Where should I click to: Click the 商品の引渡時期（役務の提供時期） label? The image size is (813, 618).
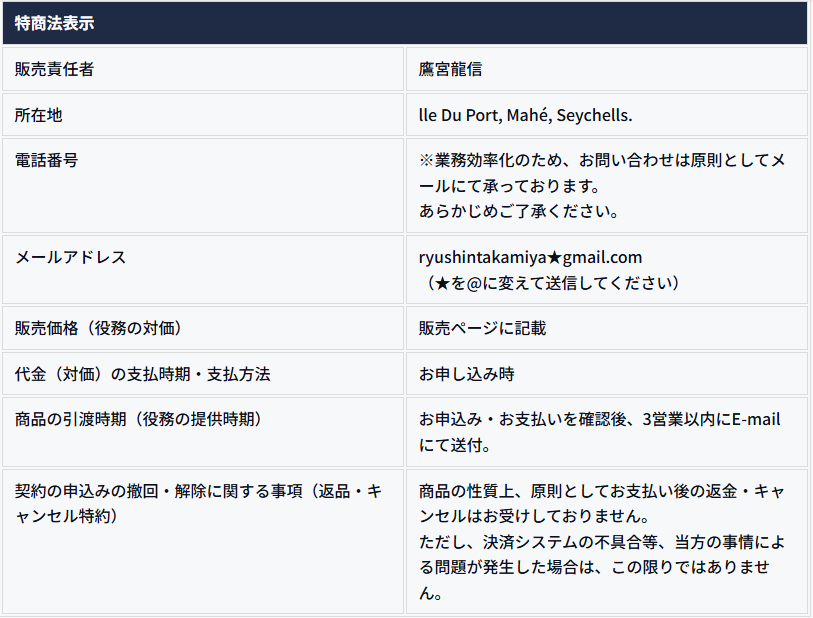pos(138,419)
